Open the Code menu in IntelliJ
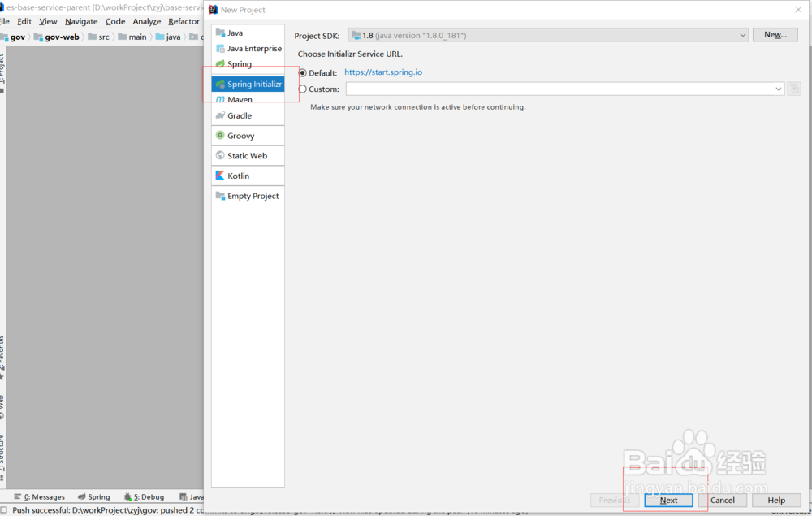This screenshot has width=812, height=516. pos(115,21)
